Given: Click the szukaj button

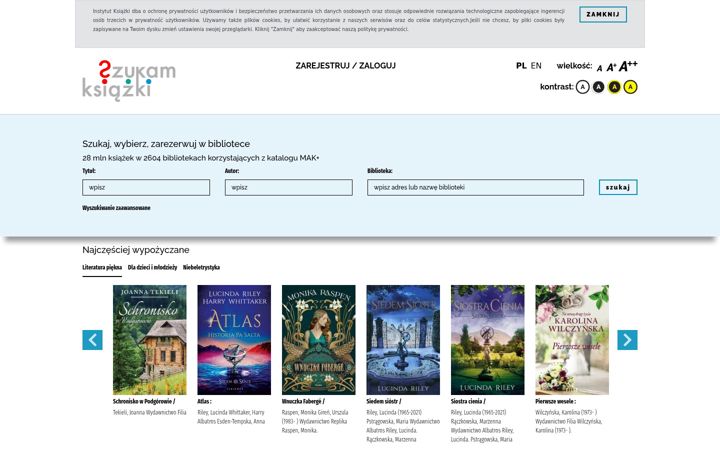Looking at the screenshot, I should point(618,187).
